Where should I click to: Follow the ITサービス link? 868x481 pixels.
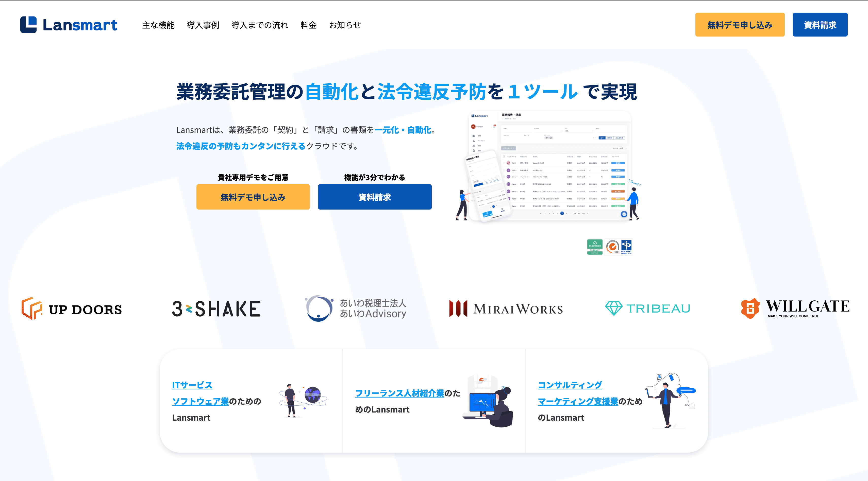coord(192,385)
